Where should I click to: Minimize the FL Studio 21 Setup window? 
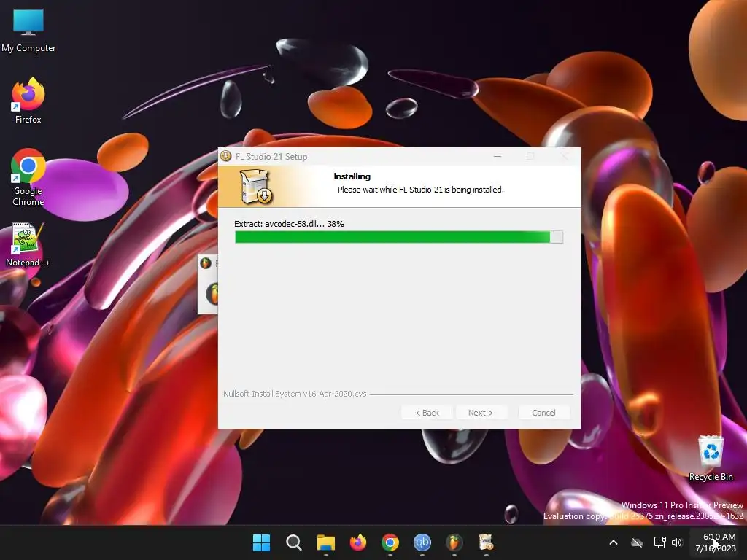(498, 156)
